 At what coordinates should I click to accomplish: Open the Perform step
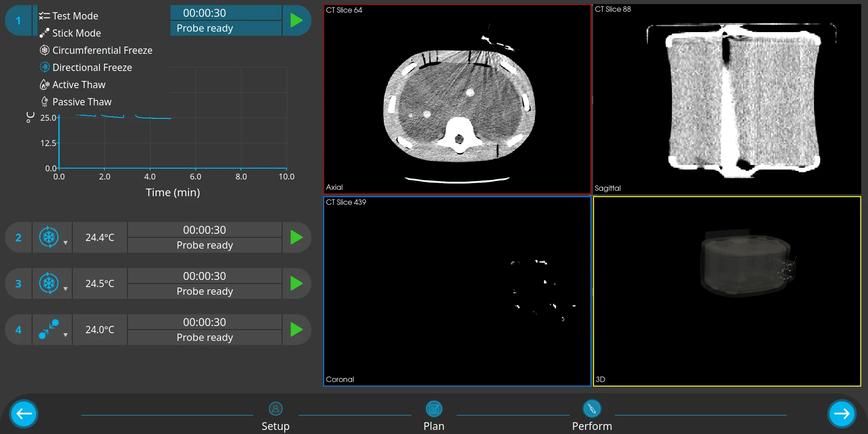coord(592,416)
